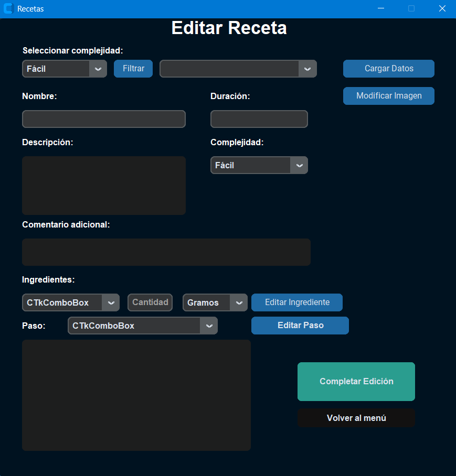Click the chevron icon on the Gramos combo
Viewport: 456px width, 476px height.
click(239, 302)
